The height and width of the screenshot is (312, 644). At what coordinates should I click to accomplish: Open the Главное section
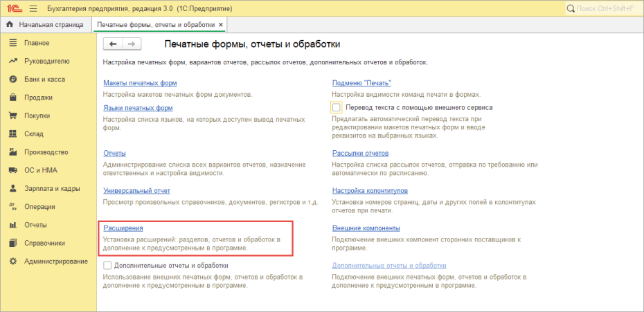click(x=48, y=43)
